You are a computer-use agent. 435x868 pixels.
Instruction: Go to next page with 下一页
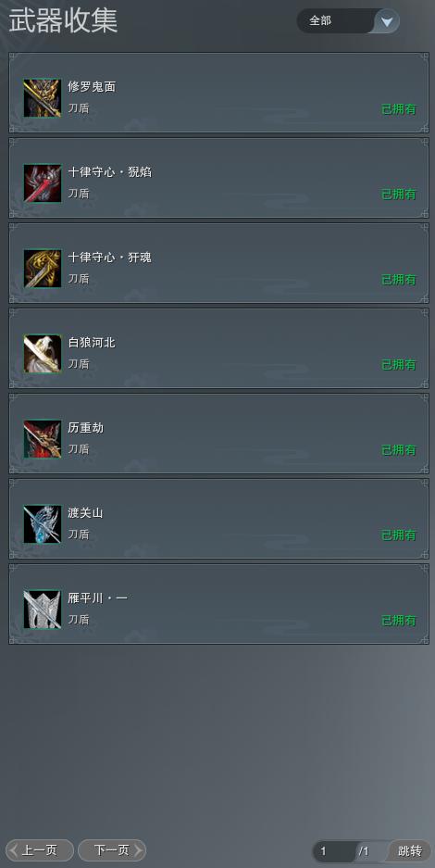[x=112, y=850]
